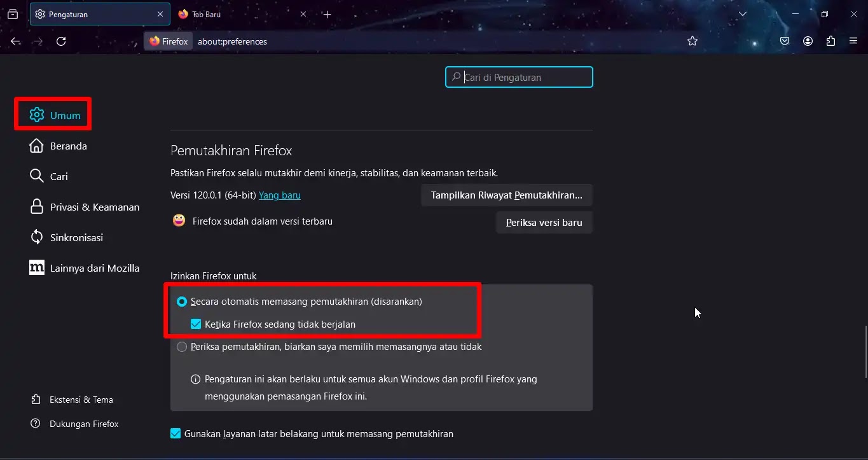868x460 pixels.
Task: Open the application hamburger menu
Action: point(853,41)
